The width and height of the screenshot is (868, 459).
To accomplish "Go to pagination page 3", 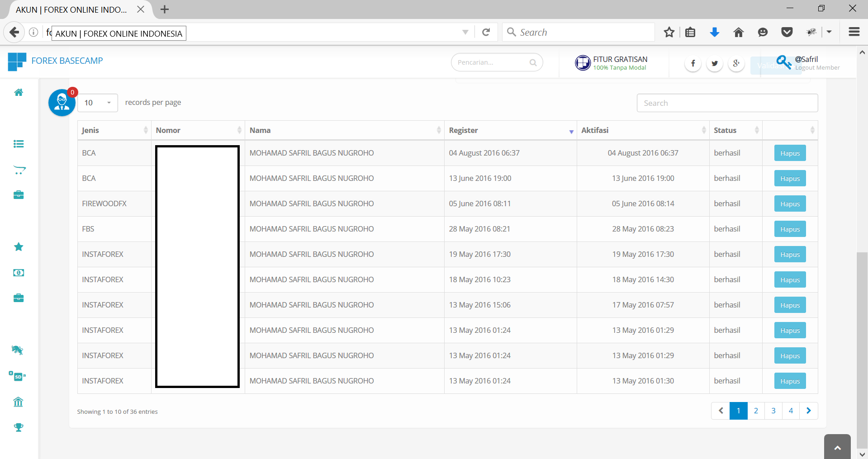I will tap(773, 411).
